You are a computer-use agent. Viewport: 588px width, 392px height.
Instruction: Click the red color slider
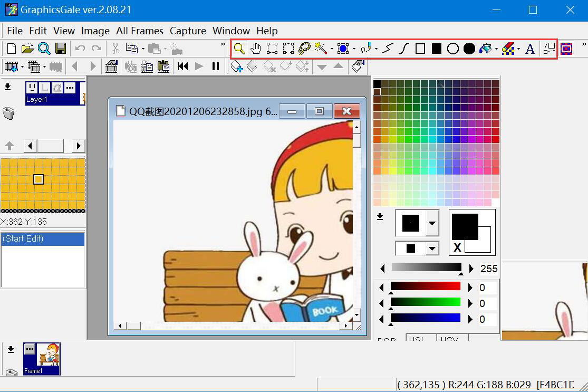tap(425, 286)
